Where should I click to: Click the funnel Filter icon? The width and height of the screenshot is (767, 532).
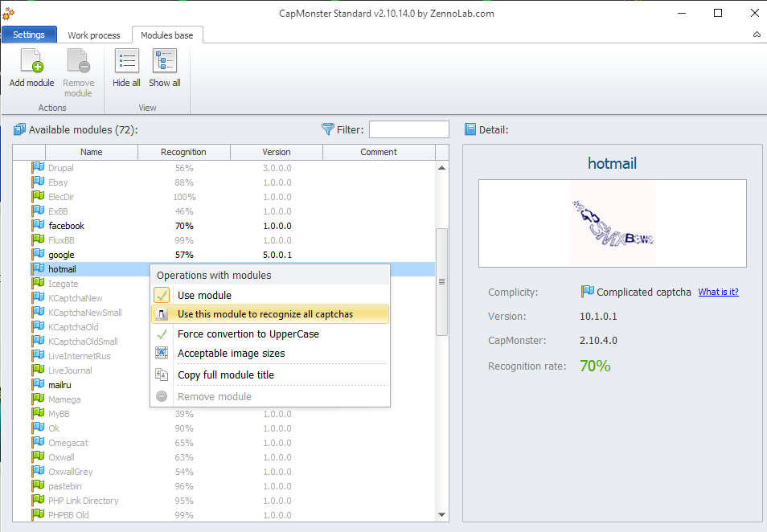point(328,129)
